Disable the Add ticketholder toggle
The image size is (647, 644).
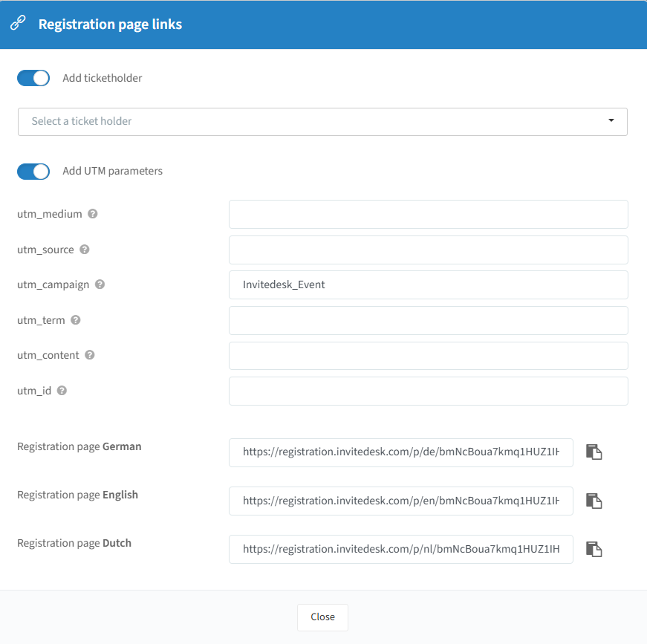point(33,78)
